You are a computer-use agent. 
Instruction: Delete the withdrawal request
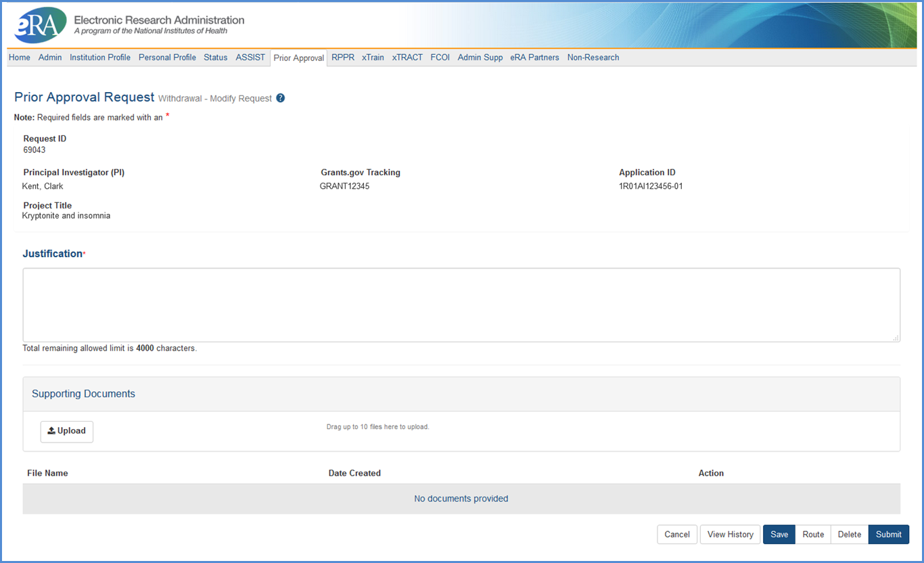pyautogui.click(x=850, y=535)
